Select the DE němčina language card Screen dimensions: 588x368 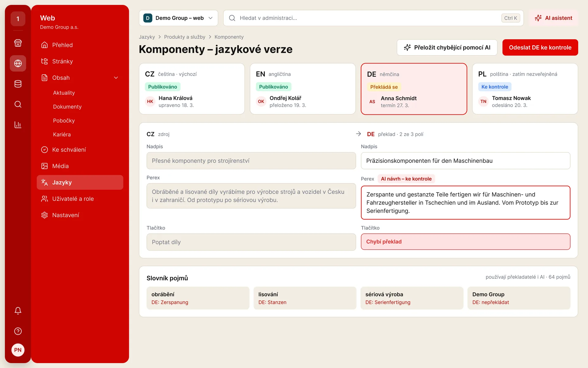coord(414,89)
